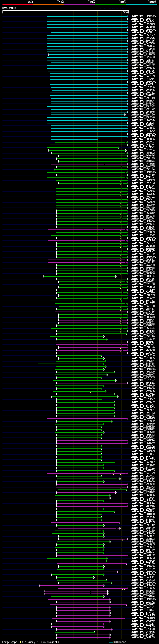Open hit UniRef100_Q56WK8
Image resolution: width=159 pixels, height=644 pixels.
(x=143, y=27)
